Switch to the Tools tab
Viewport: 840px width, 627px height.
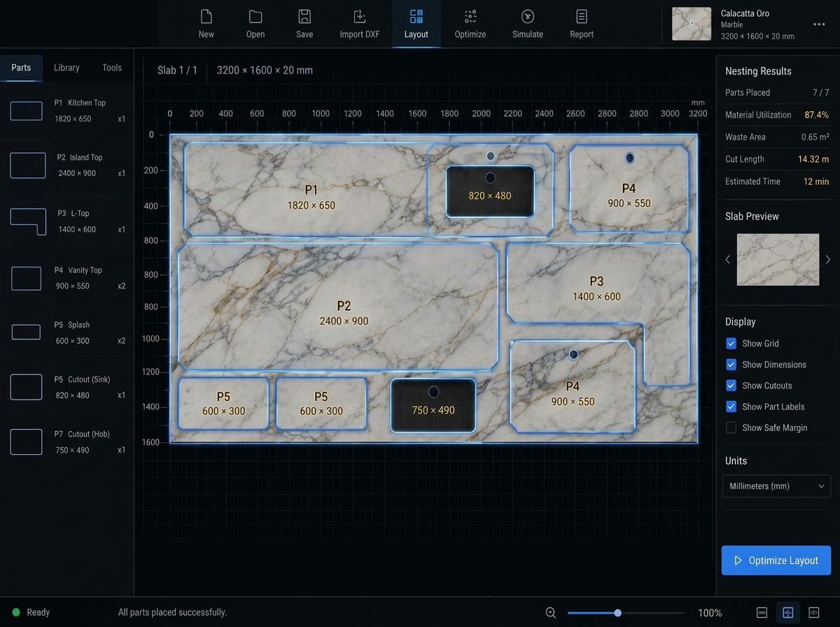[x=112, y=68]
